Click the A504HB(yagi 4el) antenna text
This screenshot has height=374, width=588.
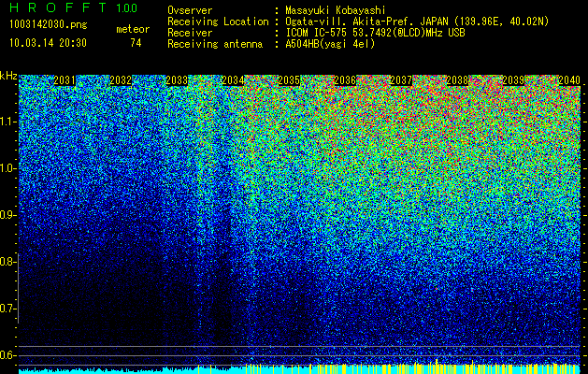click(330, 44)
